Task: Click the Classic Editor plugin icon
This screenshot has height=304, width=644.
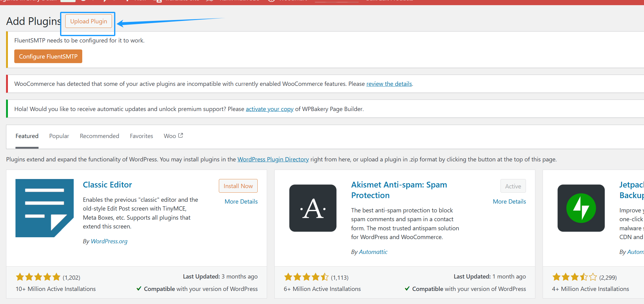Action: 44,208
